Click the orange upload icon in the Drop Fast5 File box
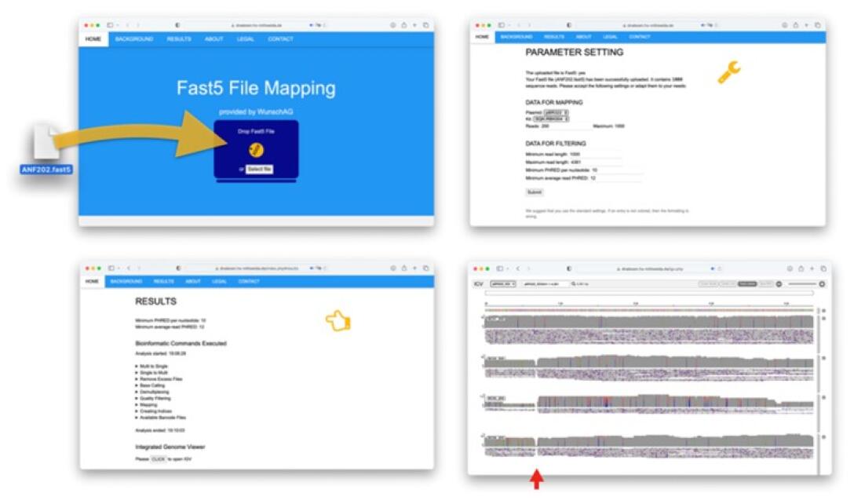Viewport: 854px width, 504px height. pos(256,150)
